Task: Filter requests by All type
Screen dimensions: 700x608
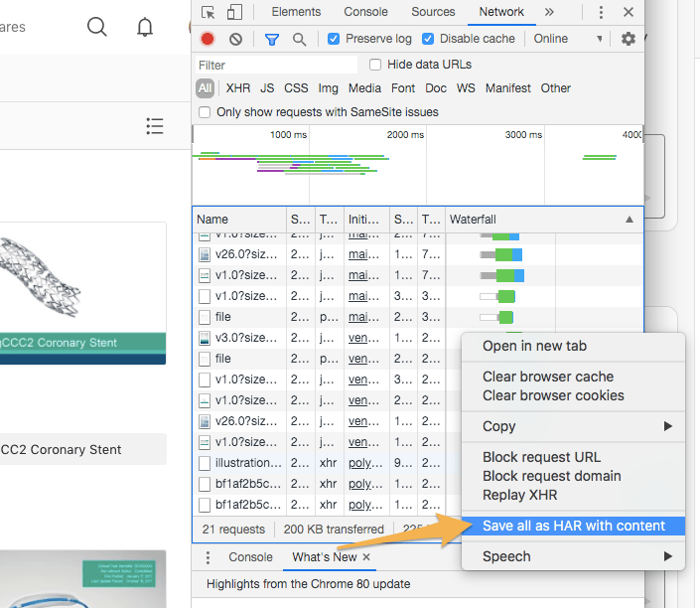Action: pos(205,88)
